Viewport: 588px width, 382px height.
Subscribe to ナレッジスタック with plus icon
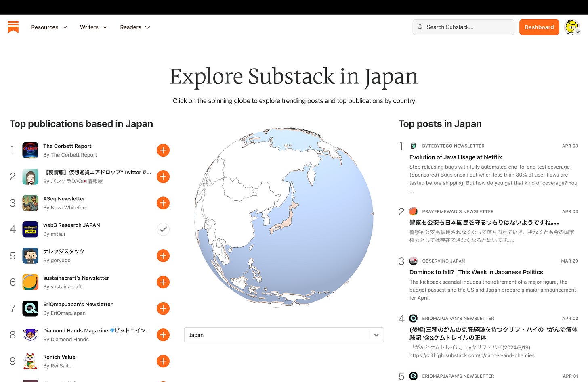[x=163, y=256]
